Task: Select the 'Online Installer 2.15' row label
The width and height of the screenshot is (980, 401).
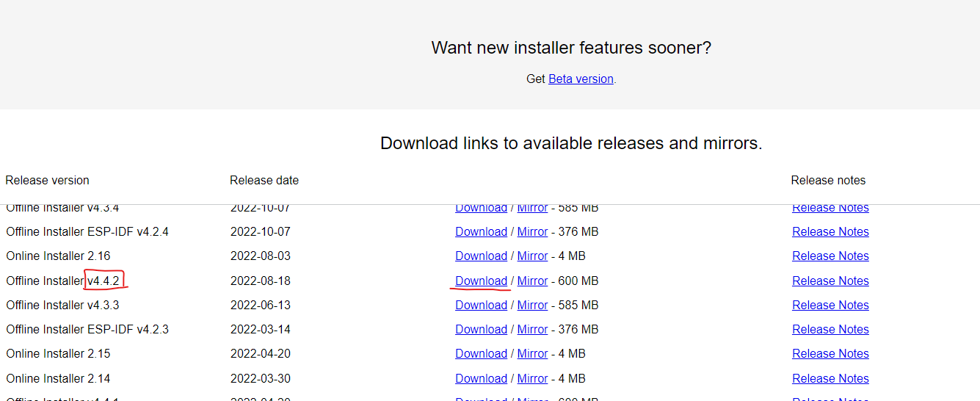Action: [58, 353]
